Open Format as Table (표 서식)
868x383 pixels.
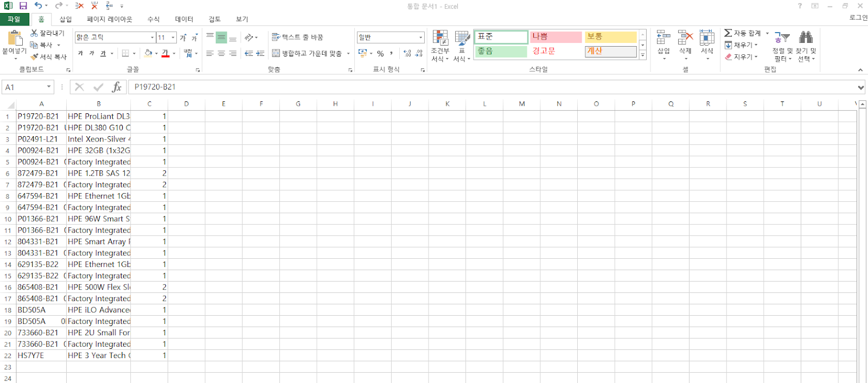(462, 46)
